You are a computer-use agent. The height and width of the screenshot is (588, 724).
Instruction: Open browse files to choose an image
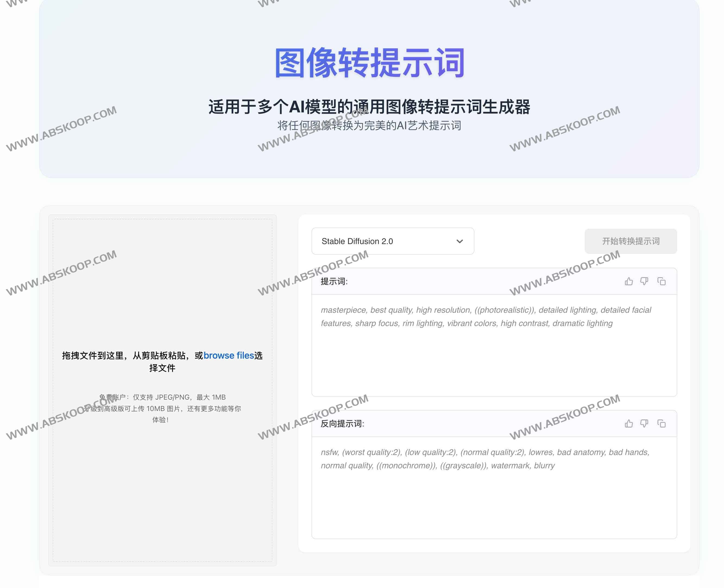click(x=229, y=355)
